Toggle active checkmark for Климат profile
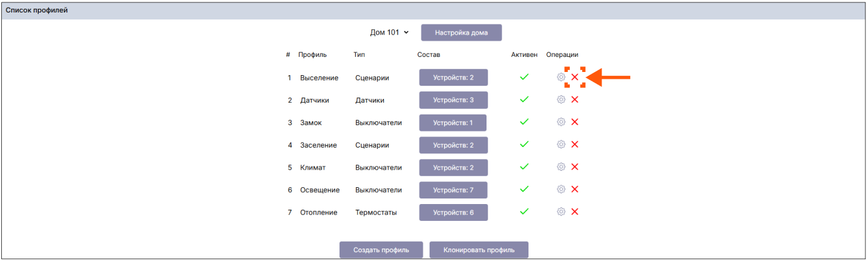This screenshot has width=868, height=261. click(x=524, y=167)
